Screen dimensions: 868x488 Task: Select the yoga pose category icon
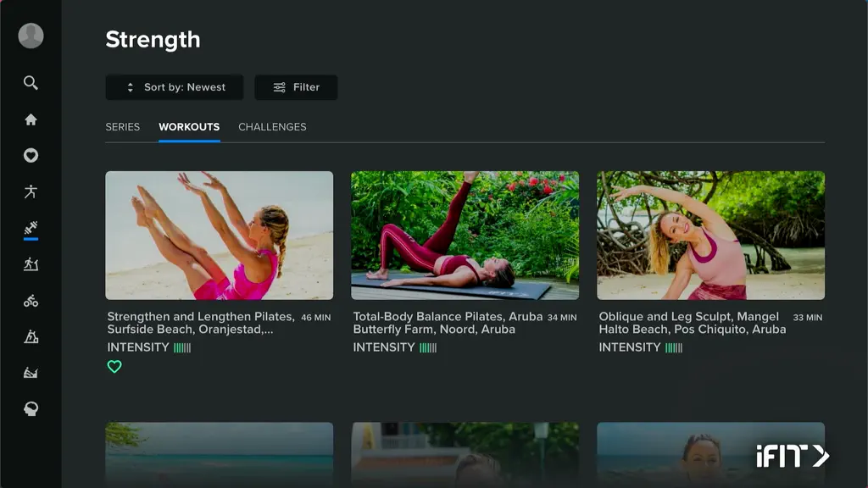coord(31,191)
